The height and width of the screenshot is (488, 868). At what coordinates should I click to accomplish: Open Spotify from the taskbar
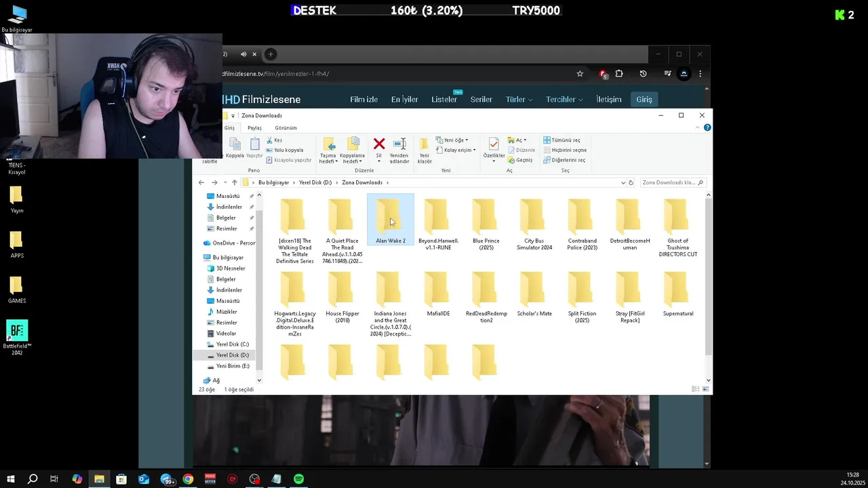click(x=298, y=479)
